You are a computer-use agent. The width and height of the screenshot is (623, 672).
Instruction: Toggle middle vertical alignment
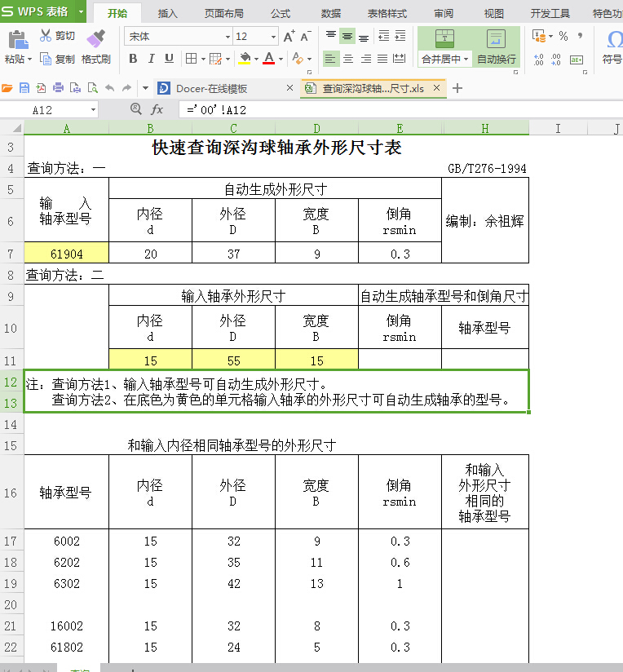click(347, 36)
